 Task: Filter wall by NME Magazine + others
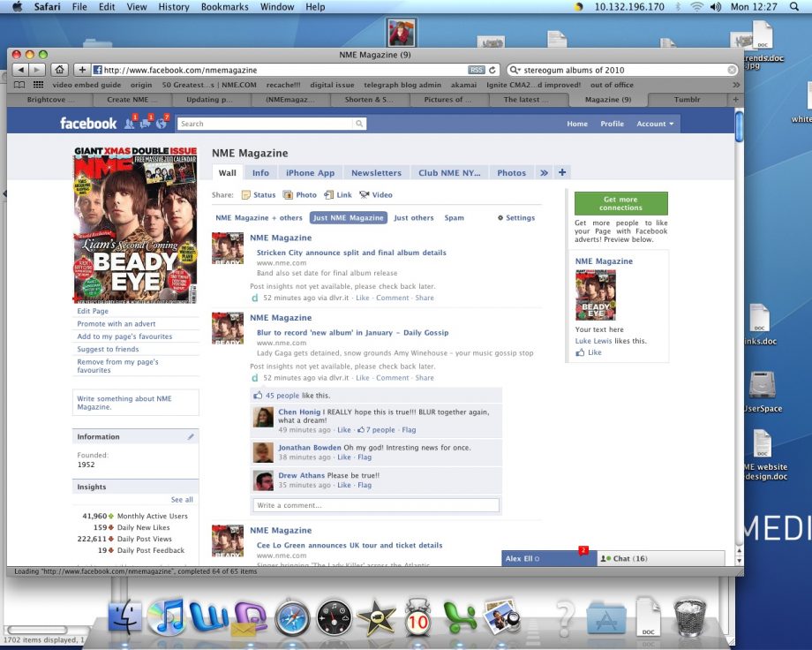coord(259,218)
